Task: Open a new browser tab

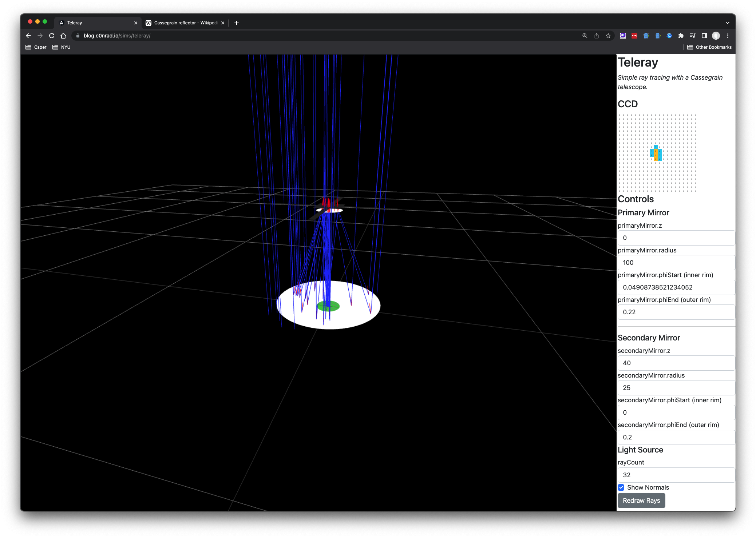Action: tap(237, 23)
